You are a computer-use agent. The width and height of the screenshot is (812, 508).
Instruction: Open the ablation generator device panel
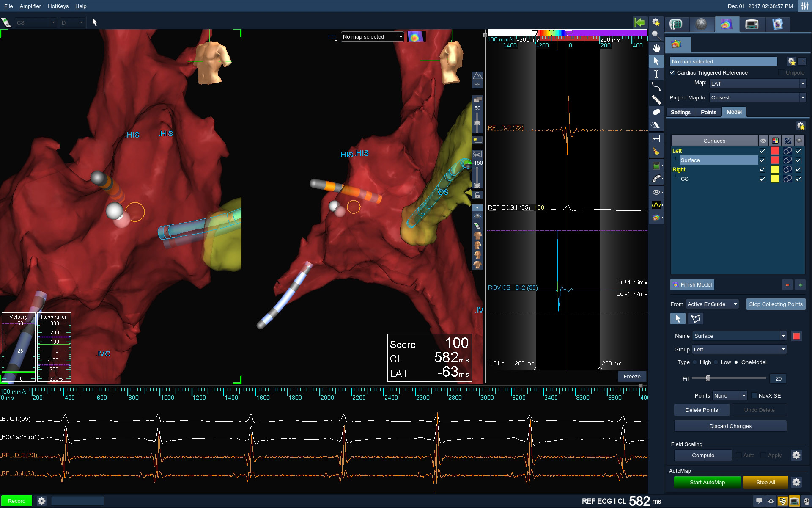click(x=752, y=24)
